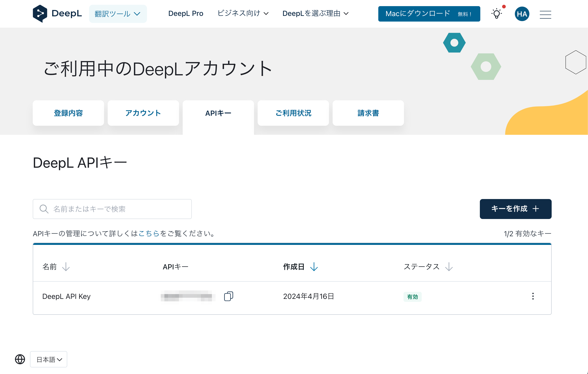Viewport: 588px width, 374px height.
Task: Toggle sort direction on ステータス column
Action: pos(449,267)
